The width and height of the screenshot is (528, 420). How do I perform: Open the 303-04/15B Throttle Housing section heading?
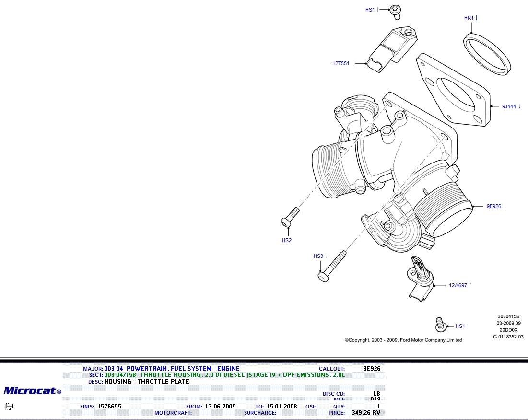[224, 375]
